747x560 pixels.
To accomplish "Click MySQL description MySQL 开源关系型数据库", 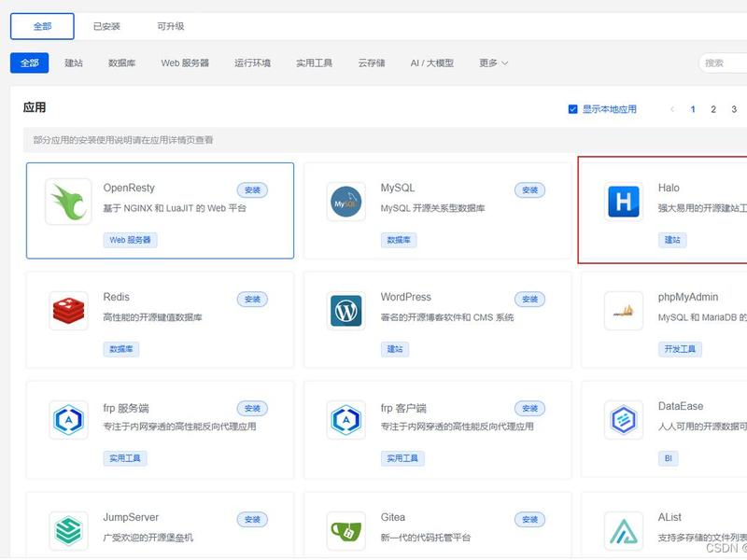I will (432, 208).
